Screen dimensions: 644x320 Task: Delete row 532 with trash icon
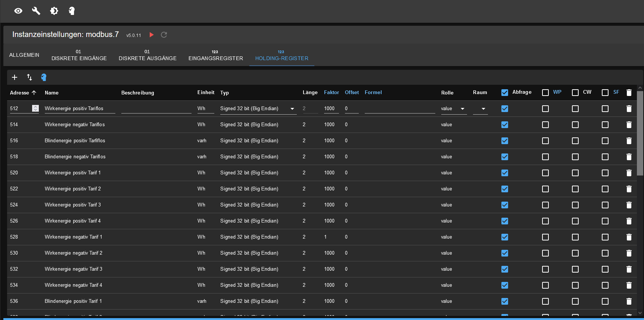tap(629, 269)
